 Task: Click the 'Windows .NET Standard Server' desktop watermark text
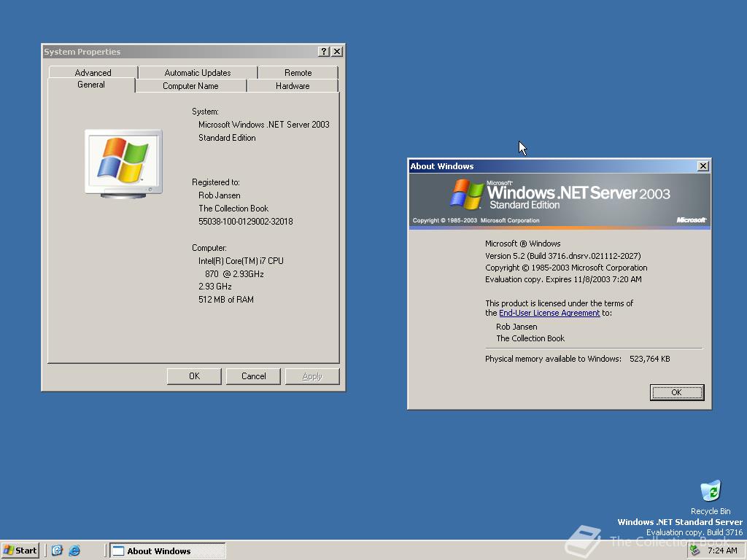[x=680, y=522]
